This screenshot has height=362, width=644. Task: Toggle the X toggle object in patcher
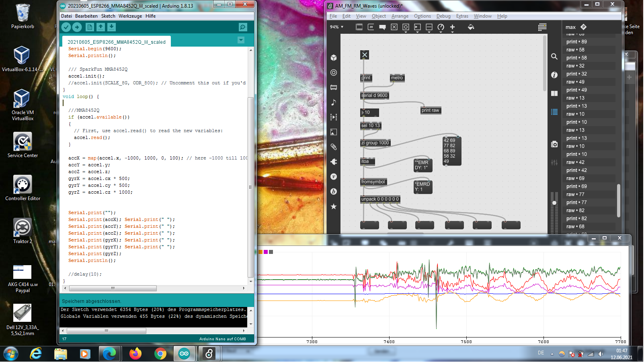coord(365,55)
